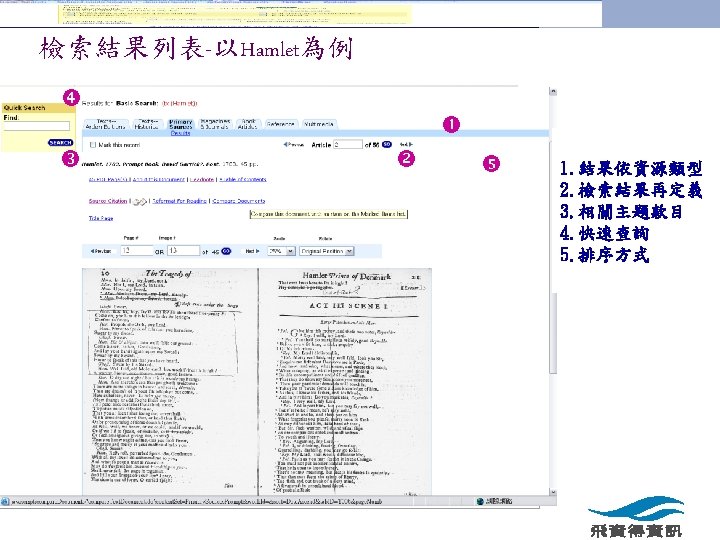Click the Article number input field
Screen dimensions: 720x540
(348, 145)
